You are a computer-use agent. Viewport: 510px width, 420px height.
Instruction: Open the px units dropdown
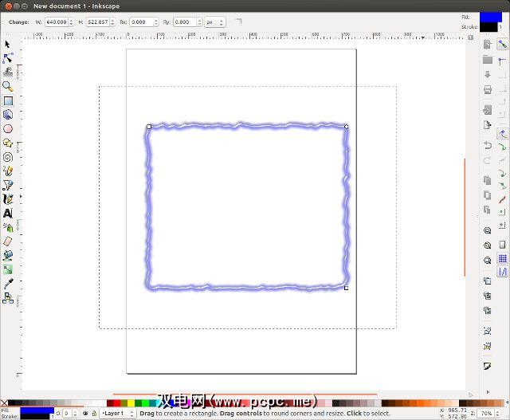pyautogui.click(x=214, y=22)
